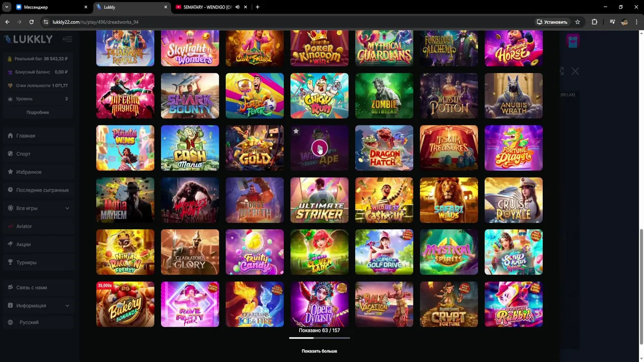The width and height of the screenshot is (644, 362).
Task: Open the Fortune Horse game
Action: coord(514,48)
